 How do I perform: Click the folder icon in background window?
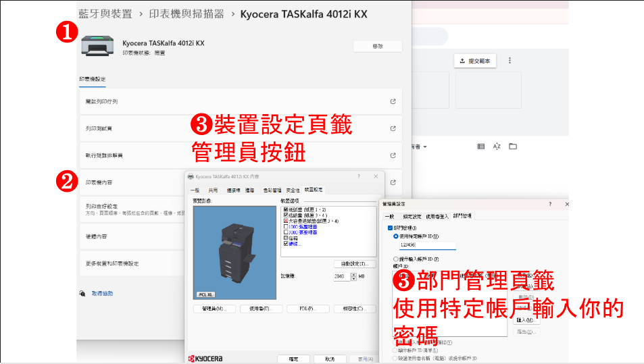513,147
